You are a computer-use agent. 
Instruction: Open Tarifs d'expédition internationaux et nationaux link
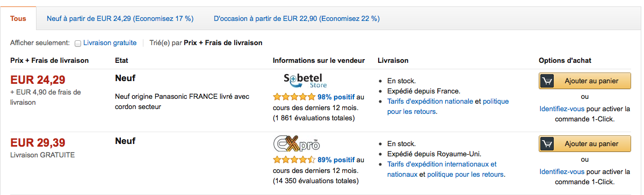(x=442, y=169)
